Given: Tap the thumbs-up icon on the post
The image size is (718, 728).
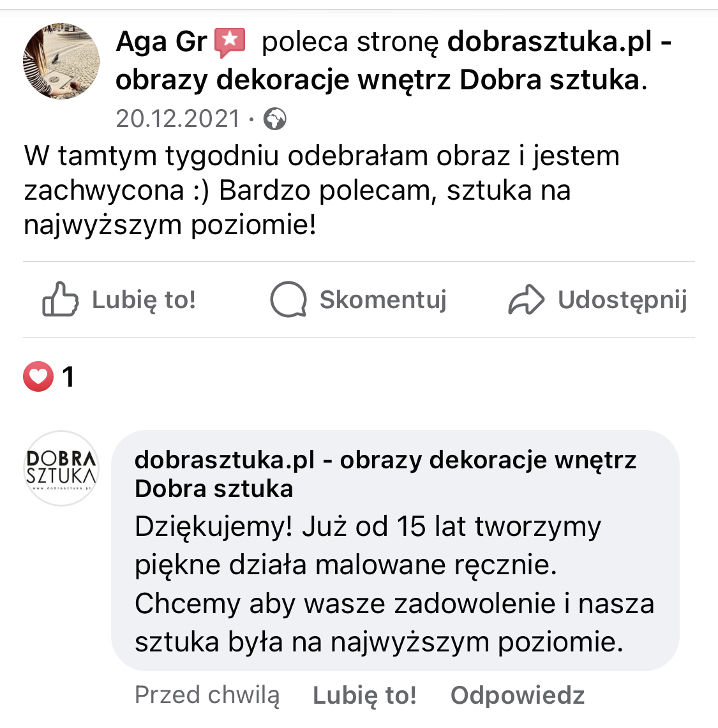Looking at the screenshot, I should tap(60, 299).
